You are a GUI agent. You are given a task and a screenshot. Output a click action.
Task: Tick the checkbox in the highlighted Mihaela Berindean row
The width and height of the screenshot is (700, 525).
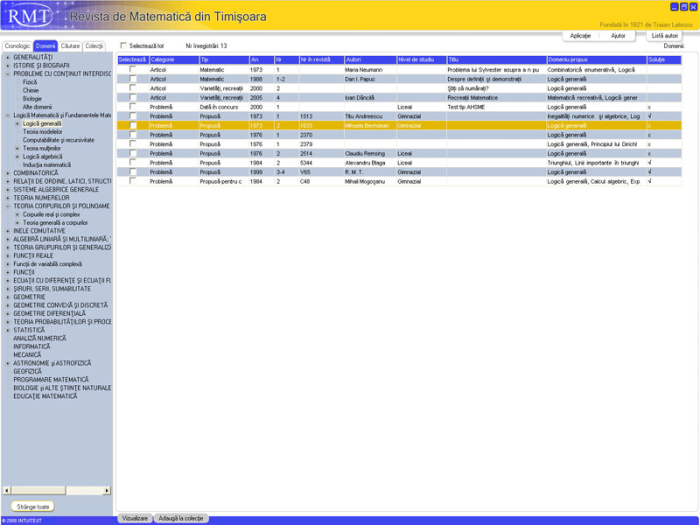click(x=133, y=125)
